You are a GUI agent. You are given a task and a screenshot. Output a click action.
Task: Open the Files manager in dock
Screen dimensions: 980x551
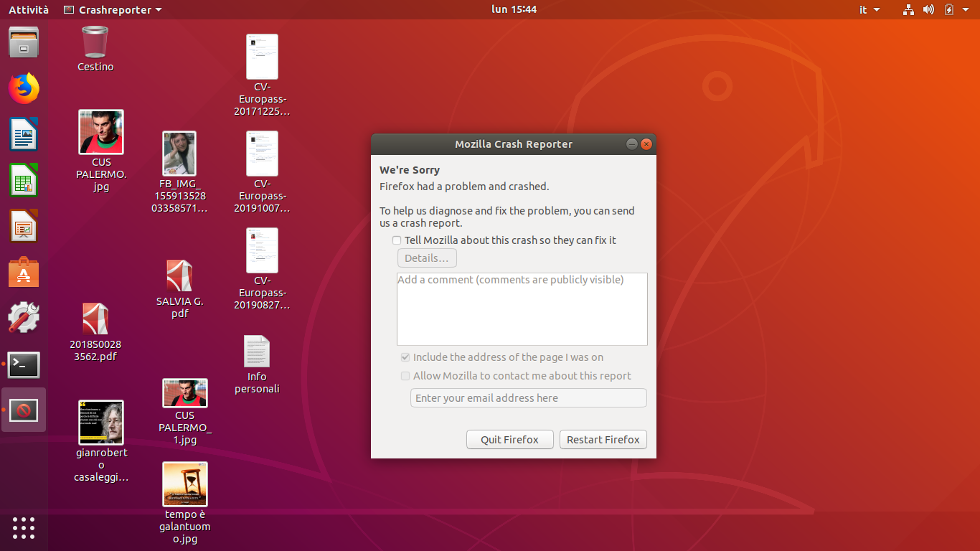coord(24,42)
